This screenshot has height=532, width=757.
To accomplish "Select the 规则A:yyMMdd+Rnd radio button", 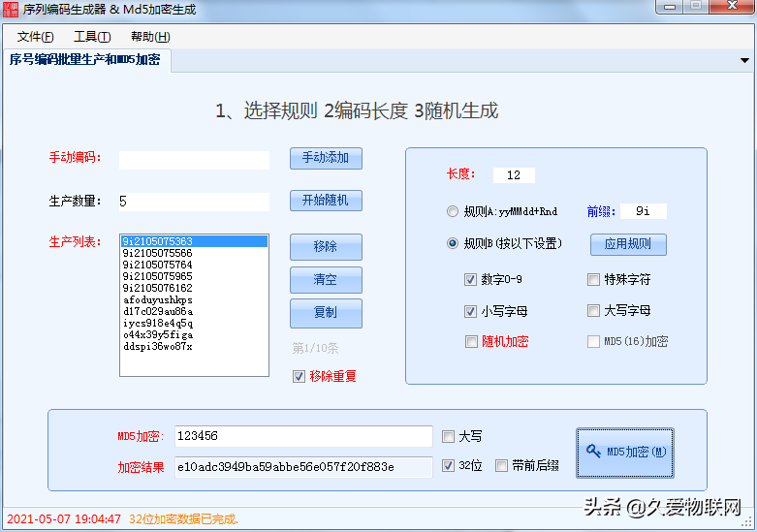I will [453, 211].
